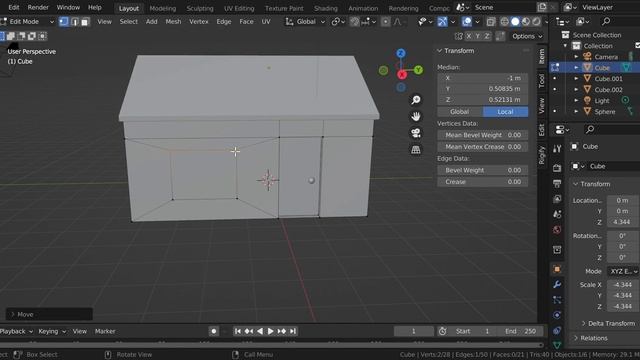Select wireframe viewport shading
The height and width of the screenshot is (360, 640).
point(504,22)
